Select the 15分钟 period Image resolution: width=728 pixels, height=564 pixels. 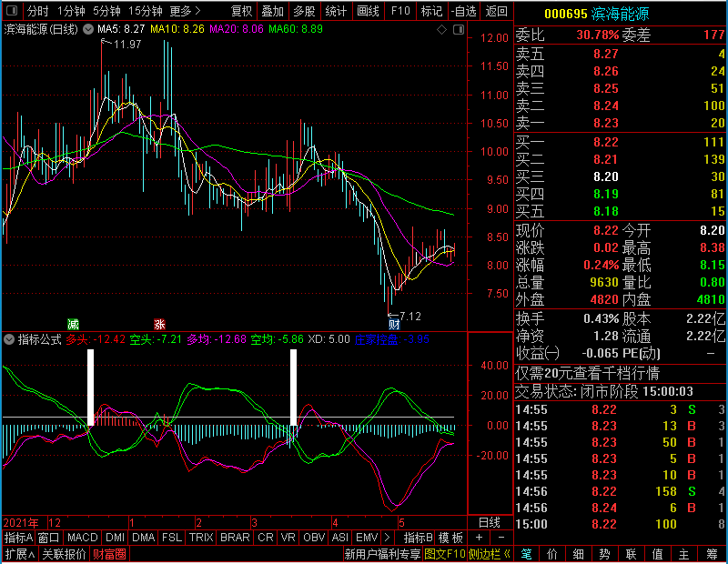(x=146, y=11)
